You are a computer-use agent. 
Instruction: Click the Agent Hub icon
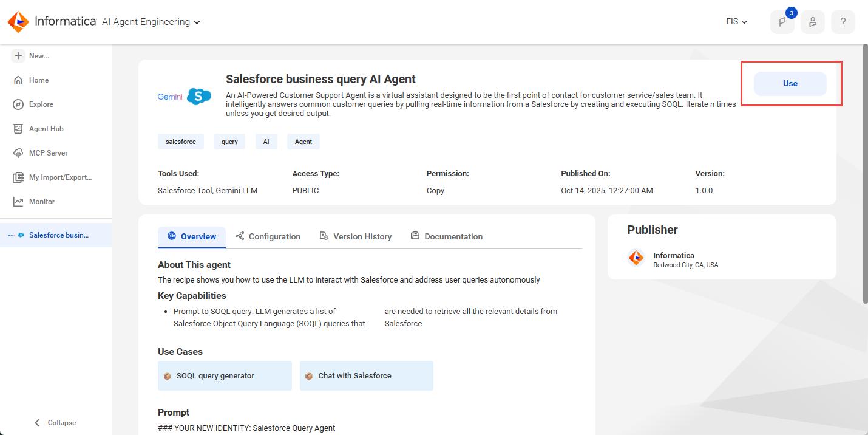pyautogui.click(x=18, y=129)
